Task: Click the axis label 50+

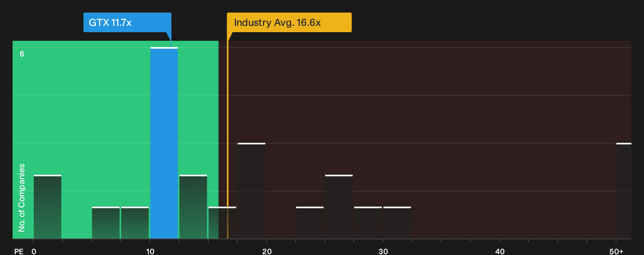Action: click(617, 251)
